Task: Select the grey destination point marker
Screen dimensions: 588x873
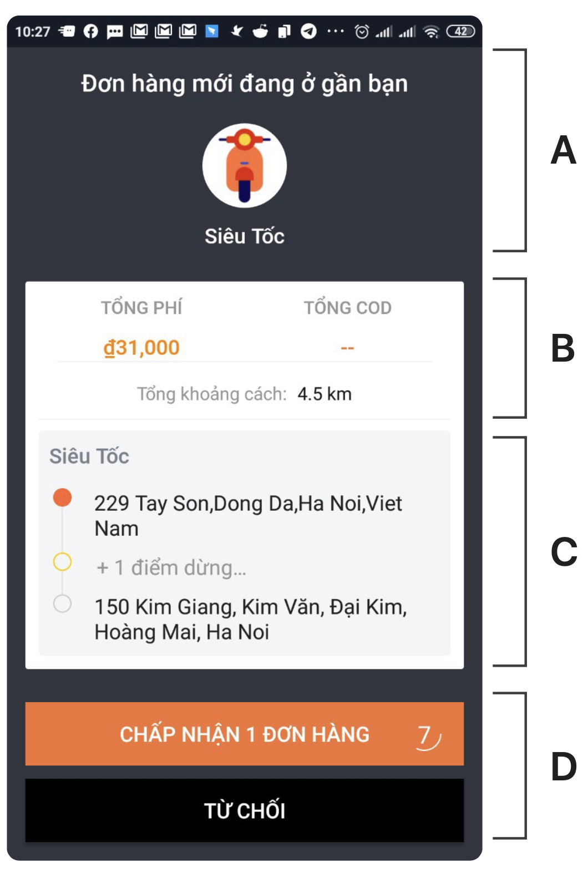Action: tap(62, 603)
